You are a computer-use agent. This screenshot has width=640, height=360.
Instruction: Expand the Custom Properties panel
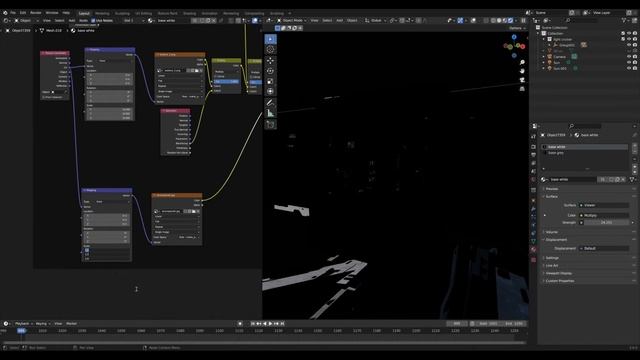pos(560,281)
